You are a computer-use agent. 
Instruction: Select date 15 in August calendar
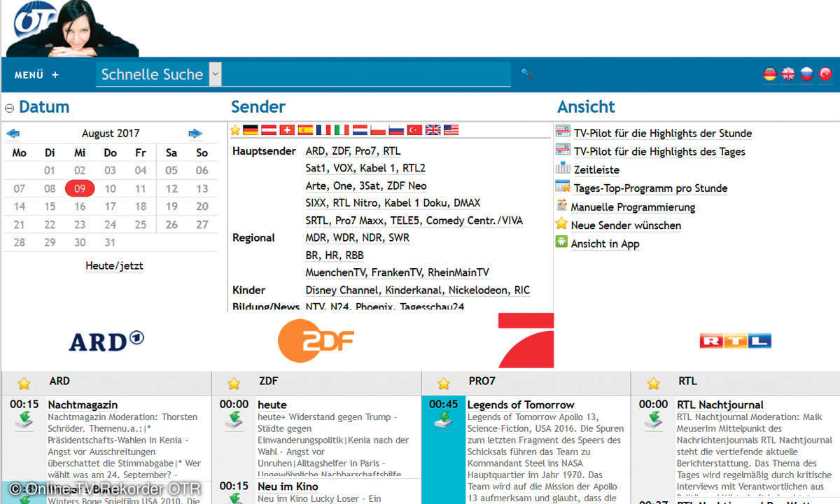point(50,206)
